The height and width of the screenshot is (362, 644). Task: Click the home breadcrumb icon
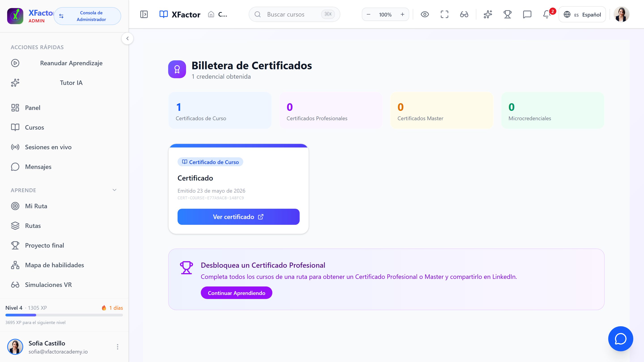click(x=211, y=15)
